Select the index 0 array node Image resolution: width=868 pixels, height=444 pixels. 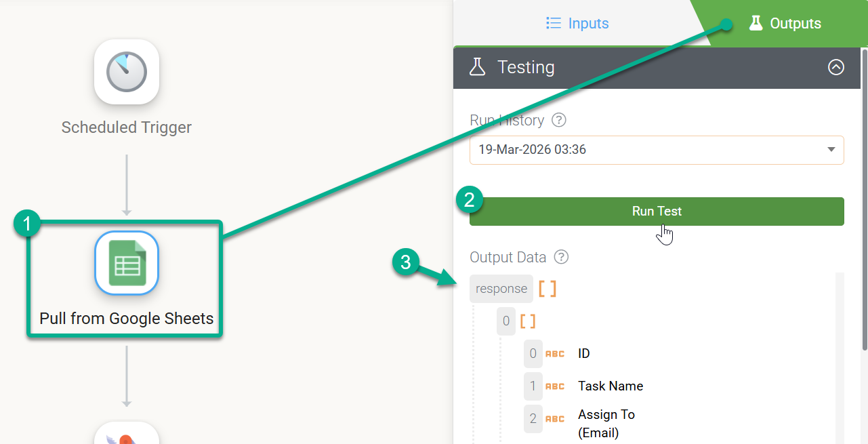(x=506, y=321)
